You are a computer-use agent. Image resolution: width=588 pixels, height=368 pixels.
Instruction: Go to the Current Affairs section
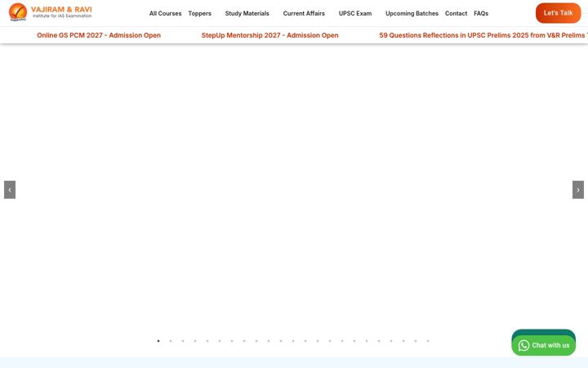click(x=304, y=14)
